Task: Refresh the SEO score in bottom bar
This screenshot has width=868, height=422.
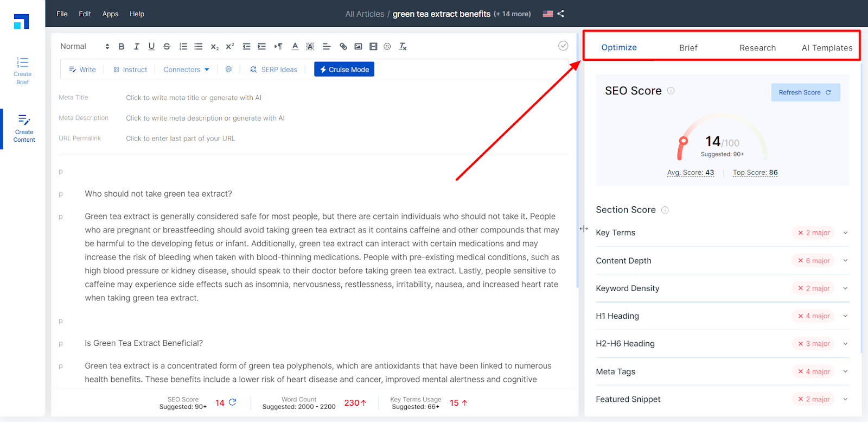Action: [x=233, y=402]
